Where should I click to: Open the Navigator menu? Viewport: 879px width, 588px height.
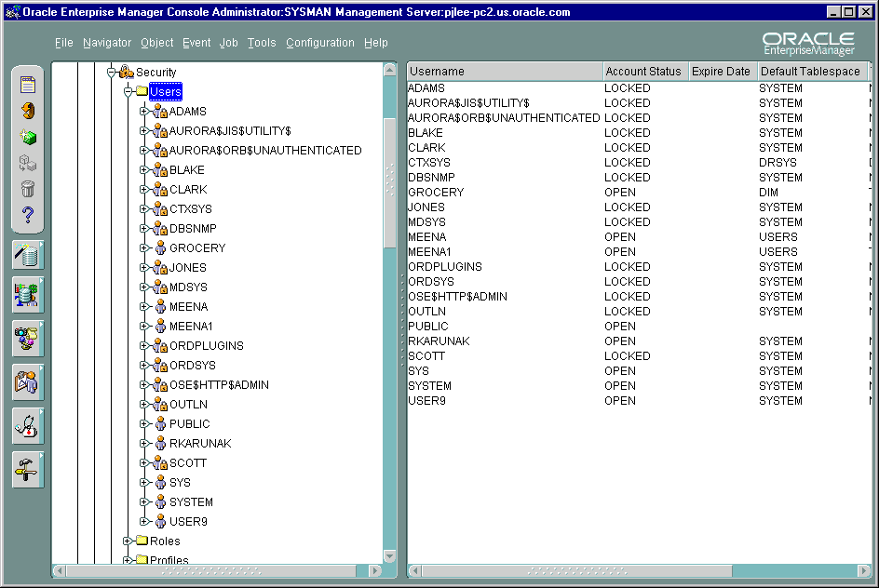(x=107, y=43)
